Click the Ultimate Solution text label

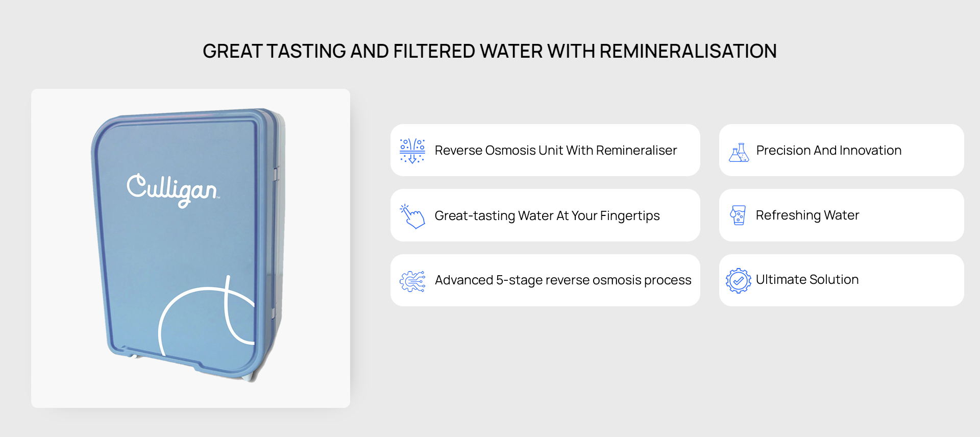(x=807, y=280)
